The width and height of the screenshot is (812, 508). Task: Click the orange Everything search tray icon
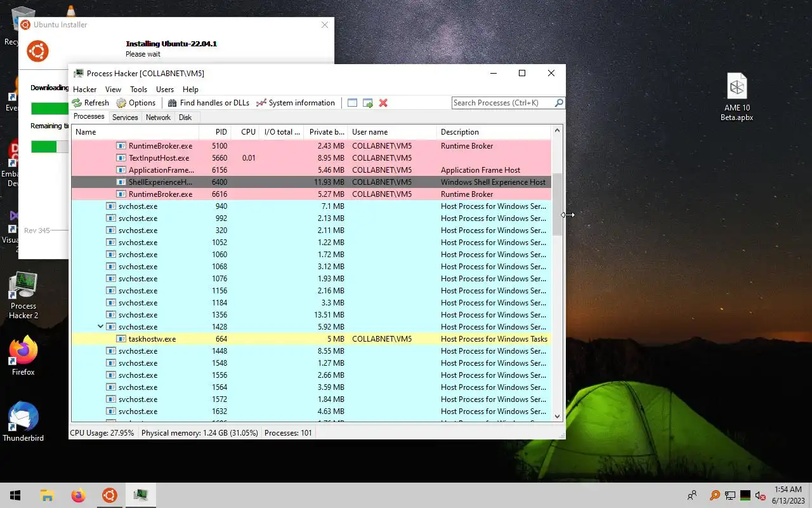tap(715, 495)
